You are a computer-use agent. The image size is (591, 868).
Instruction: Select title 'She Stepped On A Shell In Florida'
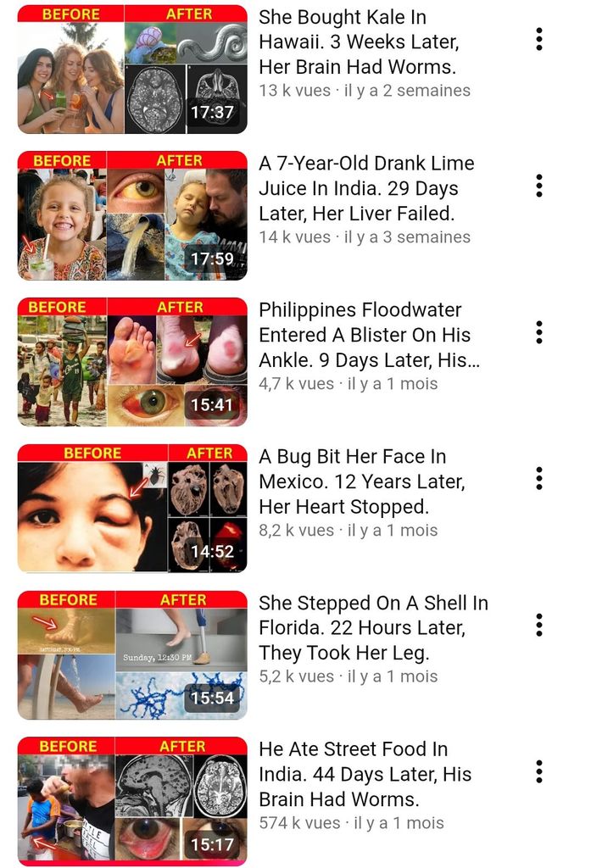pos(373,628)
